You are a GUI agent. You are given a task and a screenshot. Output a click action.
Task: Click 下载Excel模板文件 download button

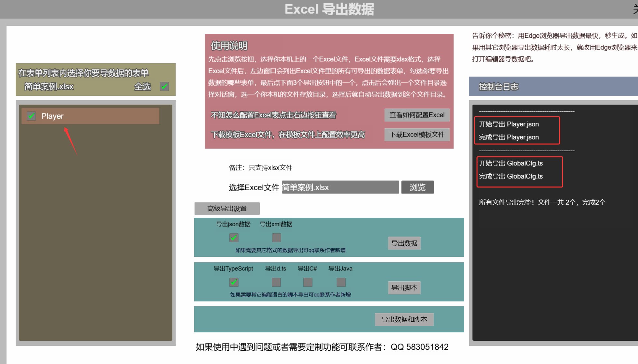[x=417, y=135]
